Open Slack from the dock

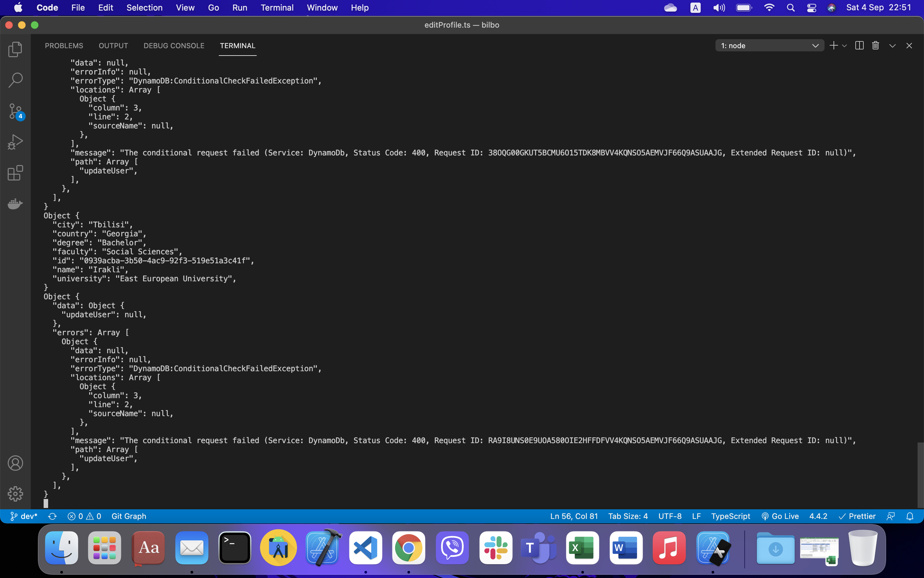click(x=496, y=548)
